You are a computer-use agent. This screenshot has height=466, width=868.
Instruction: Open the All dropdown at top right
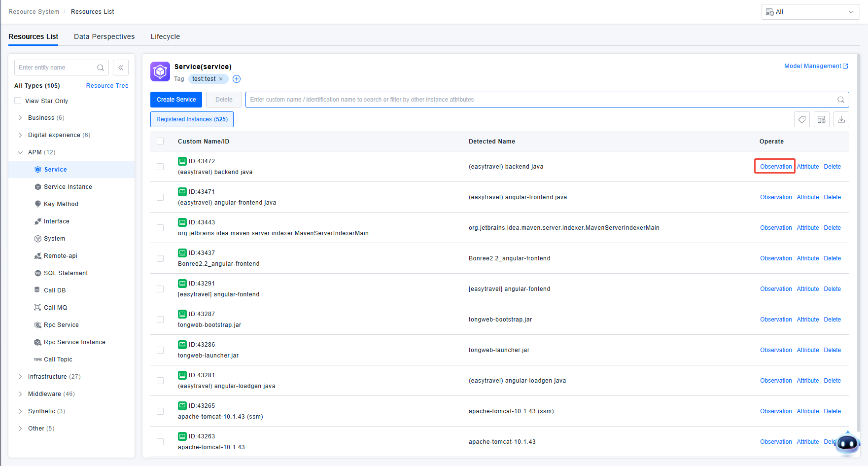(x=810, y=12)
